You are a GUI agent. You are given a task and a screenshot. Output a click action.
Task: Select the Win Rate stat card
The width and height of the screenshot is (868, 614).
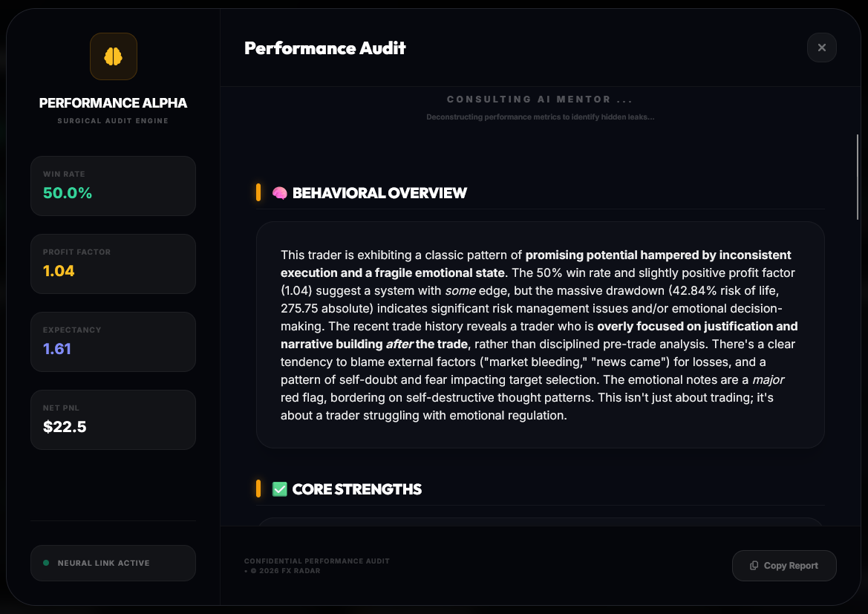[113, 186]
